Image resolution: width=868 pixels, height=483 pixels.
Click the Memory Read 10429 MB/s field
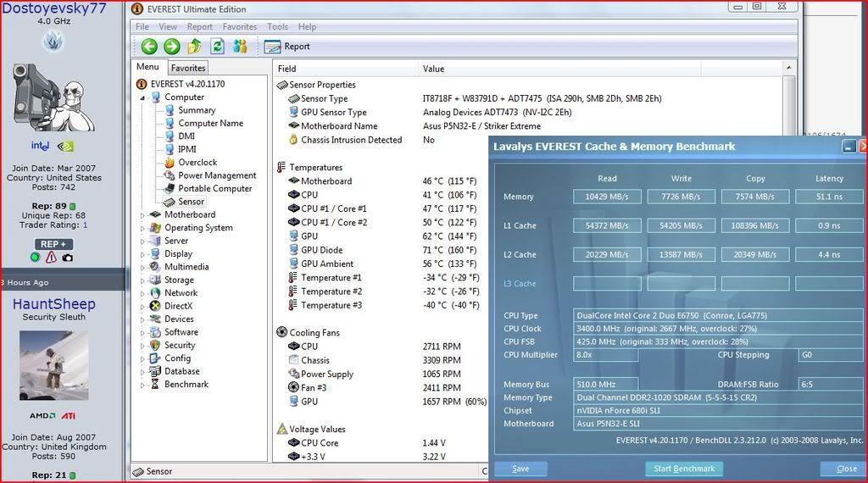pyautogui.click(x=607, y=197)
